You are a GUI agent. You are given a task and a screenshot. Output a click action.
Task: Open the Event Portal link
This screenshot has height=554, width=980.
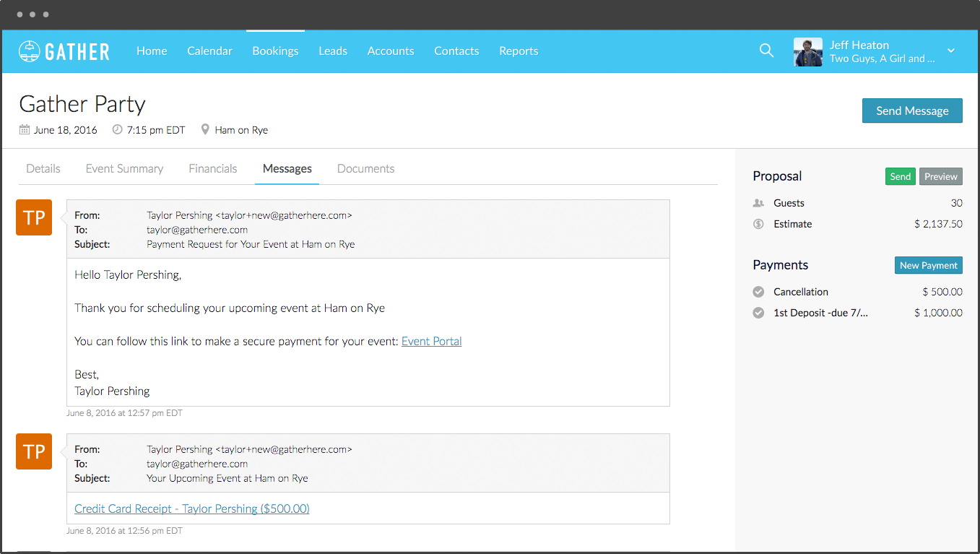tap(431, 341)
